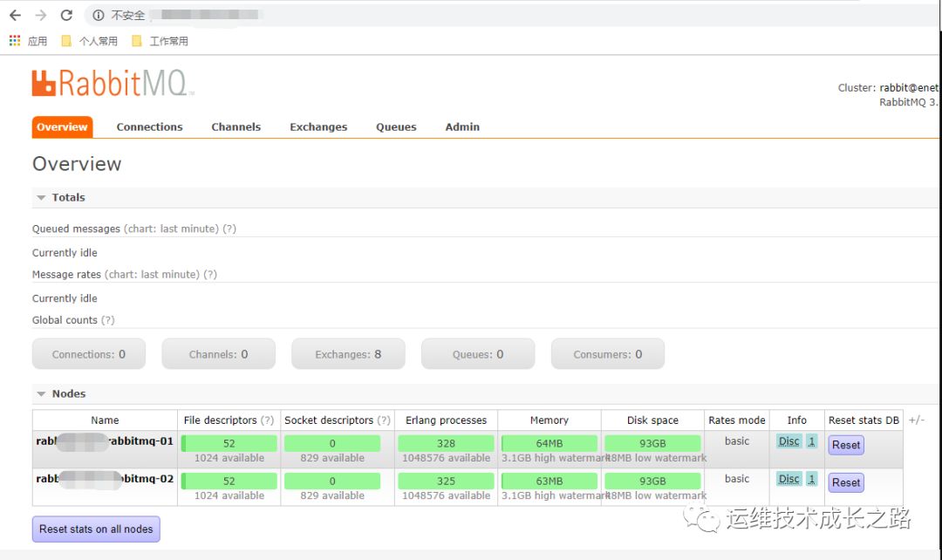Open the Channels tab
Screen dimensions: 942x560
click(236, 126)
